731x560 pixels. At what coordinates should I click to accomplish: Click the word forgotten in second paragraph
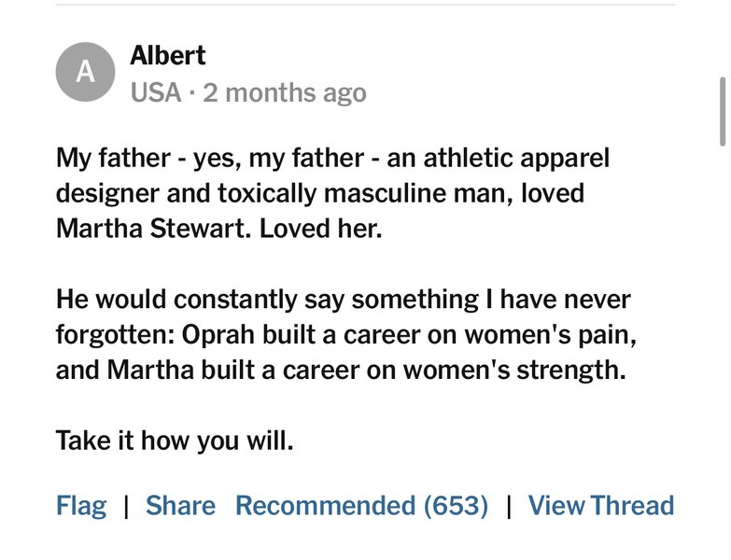click(115, 334)
